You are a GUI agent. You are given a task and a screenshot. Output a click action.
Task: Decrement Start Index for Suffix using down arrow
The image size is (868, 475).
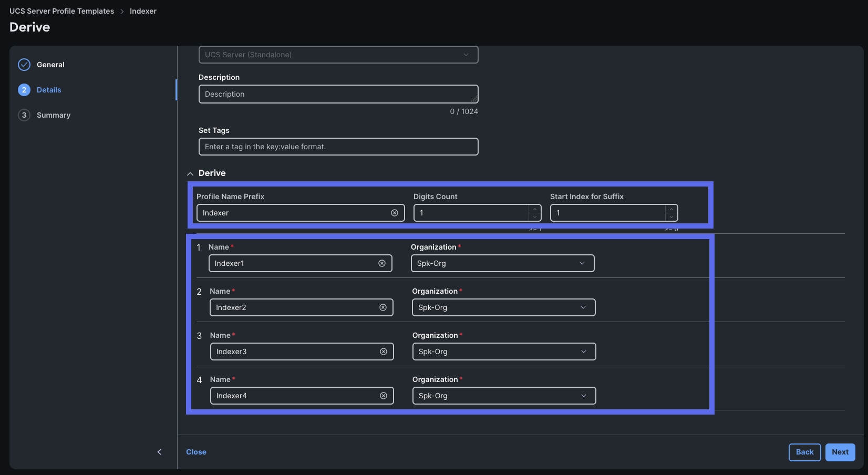671,216
